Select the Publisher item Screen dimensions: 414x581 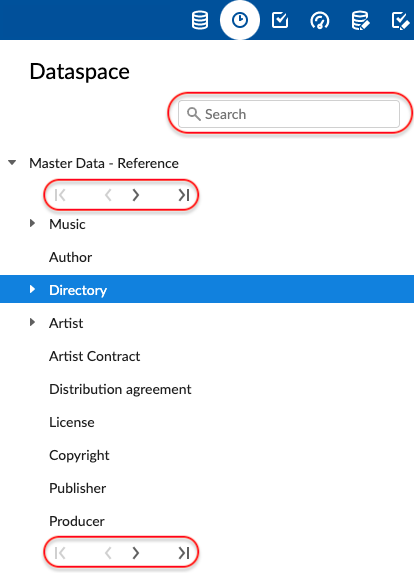tap(77, 488)
